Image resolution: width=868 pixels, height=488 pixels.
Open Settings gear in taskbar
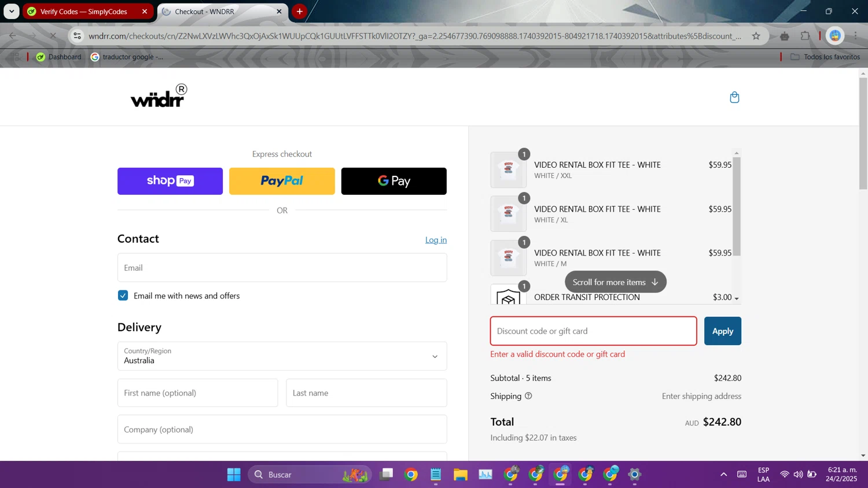(x=635, y=475)
